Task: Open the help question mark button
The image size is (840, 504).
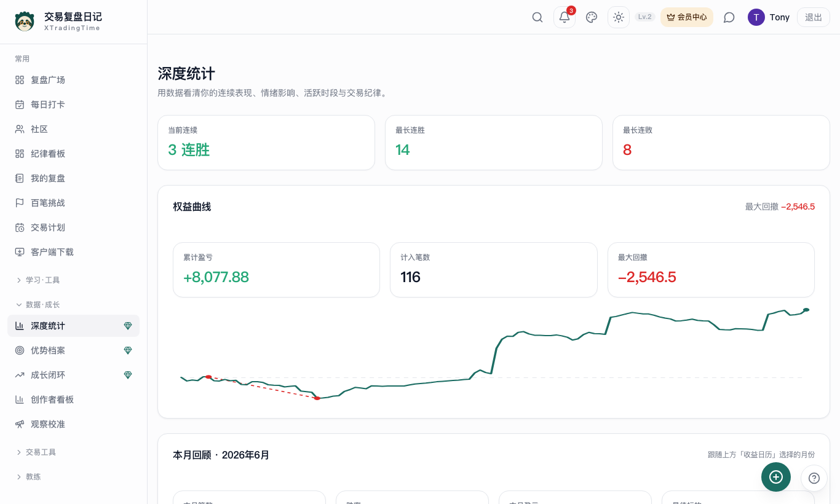Action: pos(814,478)
